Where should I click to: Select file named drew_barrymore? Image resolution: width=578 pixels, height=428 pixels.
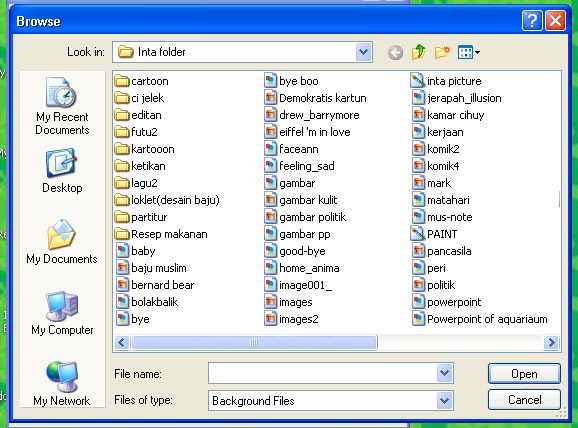312,115
